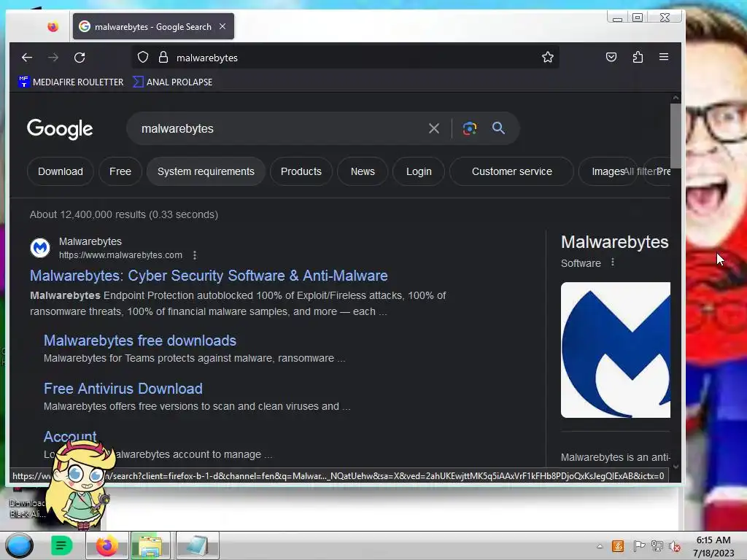This screenshot has height=560, width=747.
Task: Click orange Java update tray icon
Action: (618, 546)
